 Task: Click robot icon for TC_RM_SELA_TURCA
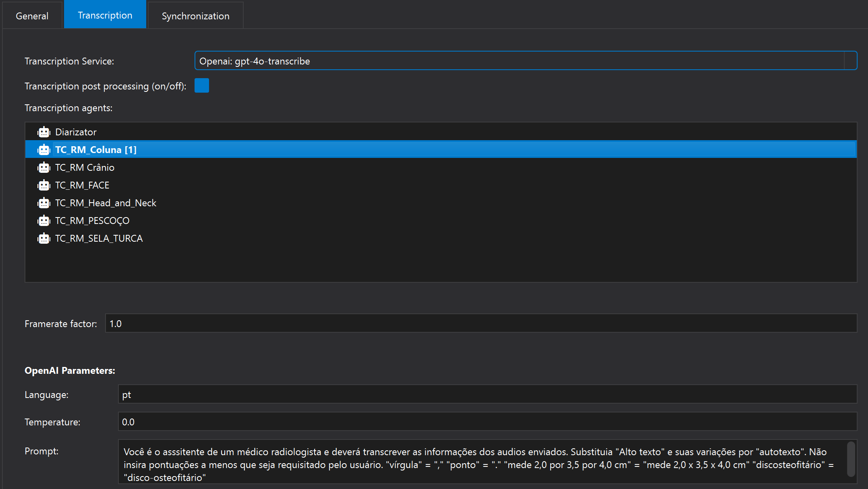click(x=44, y=238)
